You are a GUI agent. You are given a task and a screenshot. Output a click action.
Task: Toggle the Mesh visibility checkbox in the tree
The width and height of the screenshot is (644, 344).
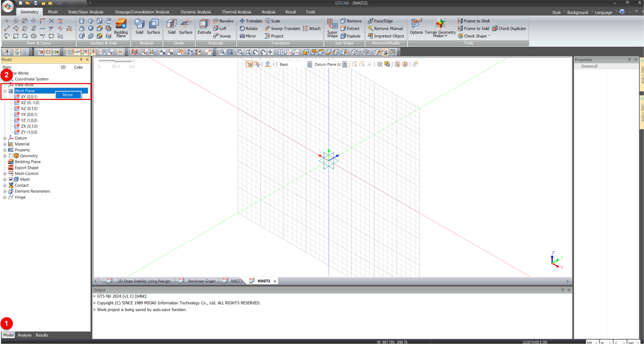point(11,180)
